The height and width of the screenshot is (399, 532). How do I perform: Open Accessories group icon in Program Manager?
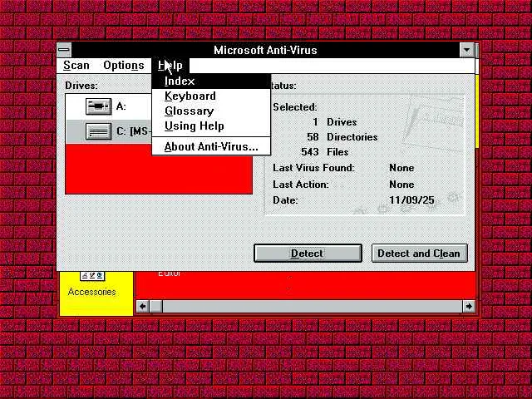pos(92,284)
